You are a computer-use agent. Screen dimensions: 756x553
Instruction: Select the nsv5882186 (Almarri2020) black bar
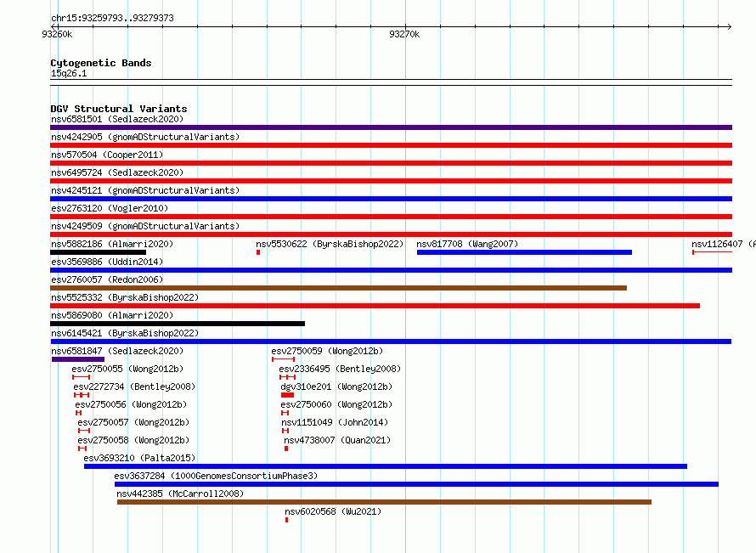(98, 252)
